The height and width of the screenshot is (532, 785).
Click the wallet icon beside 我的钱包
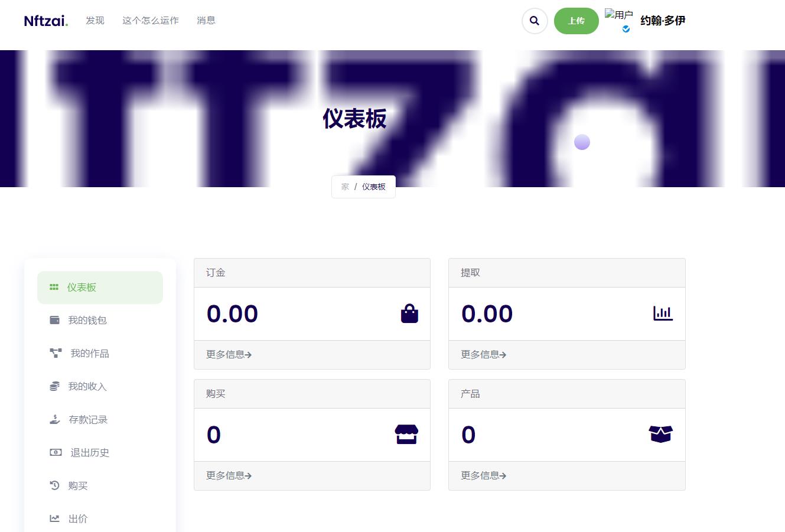54,320
